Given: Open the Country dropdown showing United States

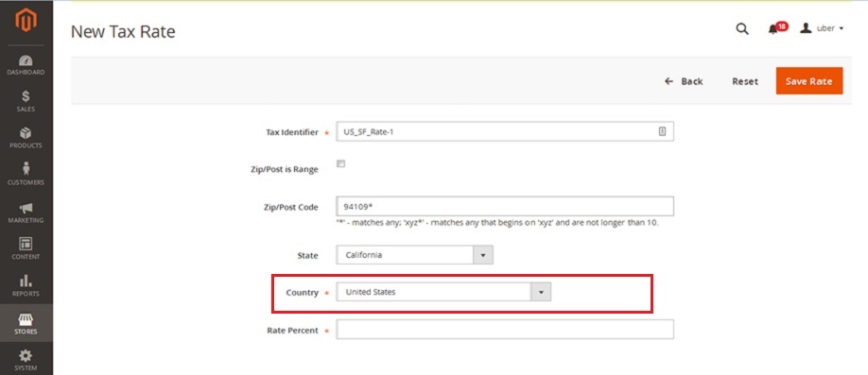Looking at the screenshot, I should pos(443,292).
